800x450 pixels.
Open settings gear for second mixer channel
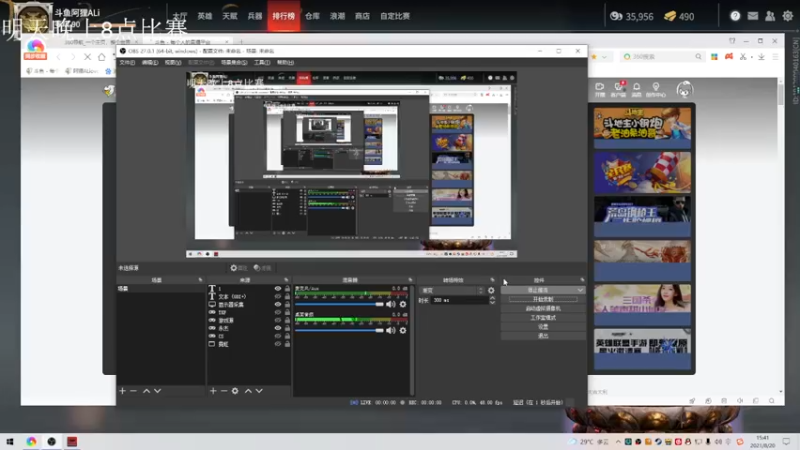tap(403, 331)
